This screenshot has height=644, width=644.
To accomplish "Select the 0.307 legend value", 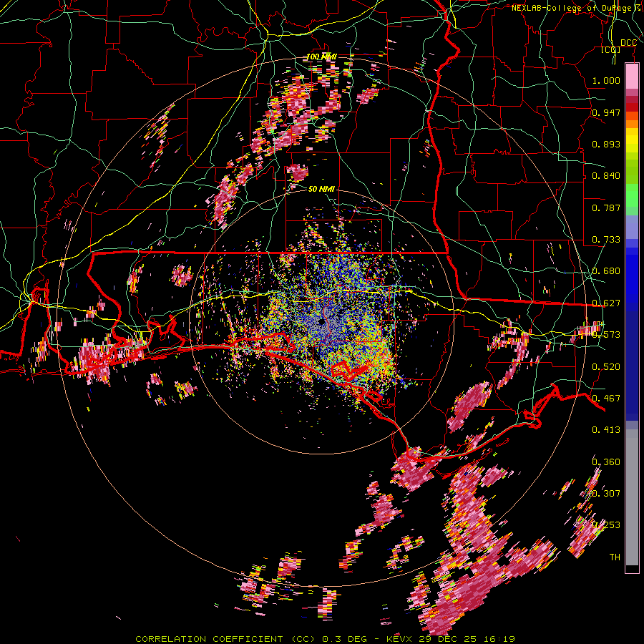I will coord(606,494).
